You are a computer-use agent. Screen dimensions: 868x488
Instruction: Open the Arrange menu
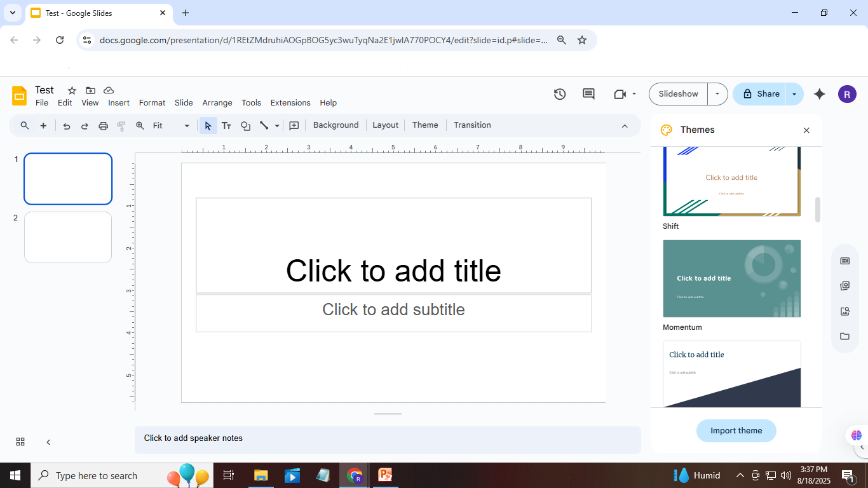pos(217,103)
